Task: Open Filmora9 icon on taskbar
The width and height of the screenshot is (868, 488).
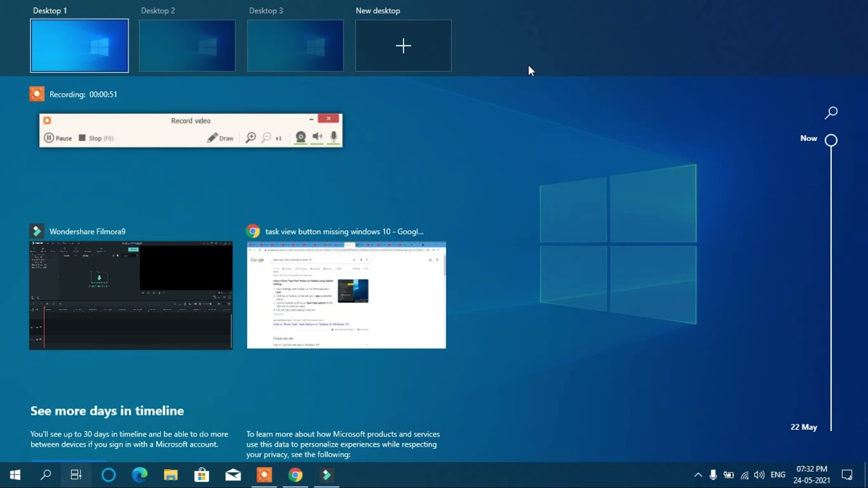Action: point(326,475)
